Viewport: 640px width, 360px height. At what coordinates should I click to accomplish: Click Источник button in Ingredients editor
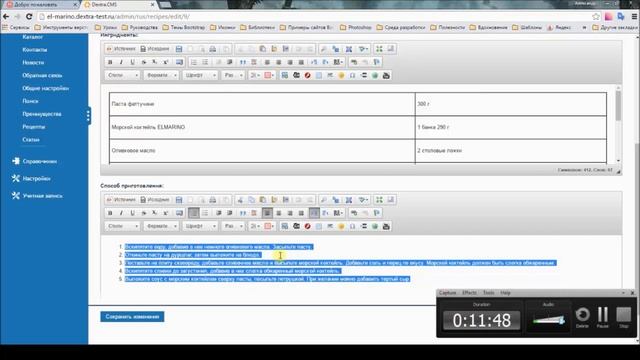[121, 49]
